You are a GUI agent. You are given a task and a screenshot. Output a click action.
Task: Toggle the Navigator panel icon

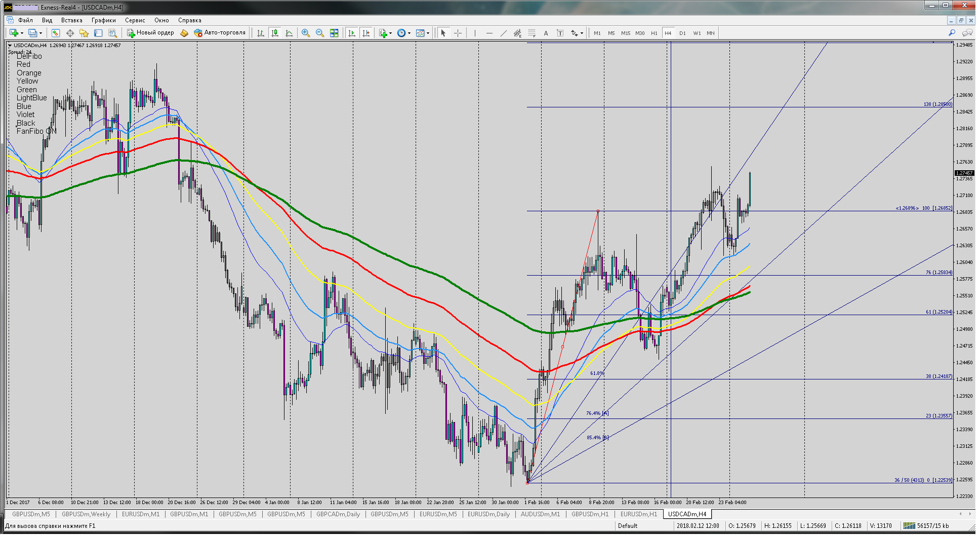pos(84,33)
